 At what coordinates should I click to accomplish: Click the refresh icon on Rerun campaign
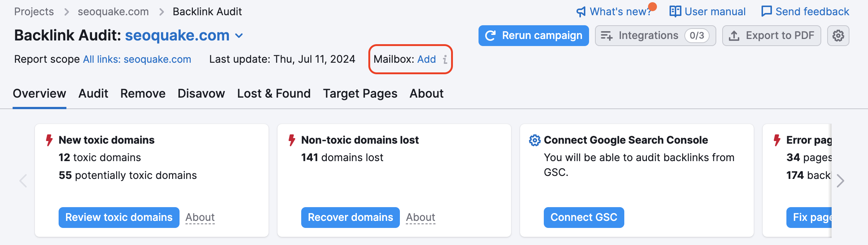click(x=491, y=36)
